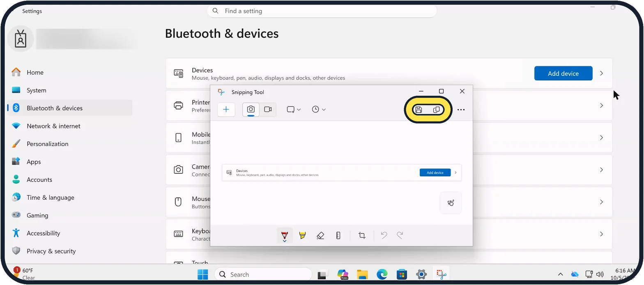Expand the Printers row chevron
This screenshot has width=644, height=285.
pos(601,105)
